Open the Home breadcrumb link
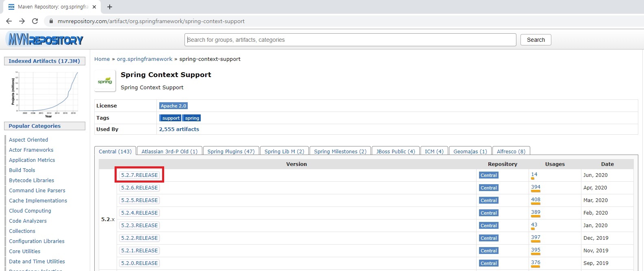This screenshot has height=271, width=644. point(102,59)
